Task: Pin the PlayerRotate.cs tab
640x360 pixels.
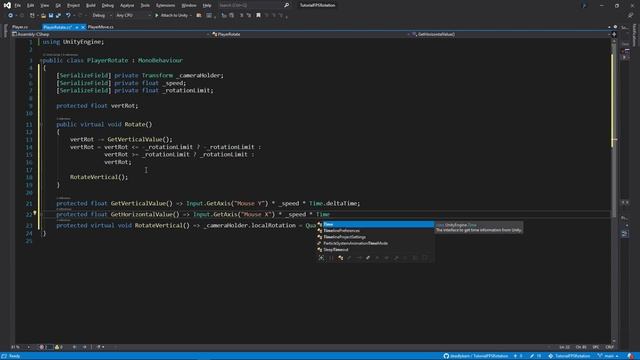Action: click(77, 27)
